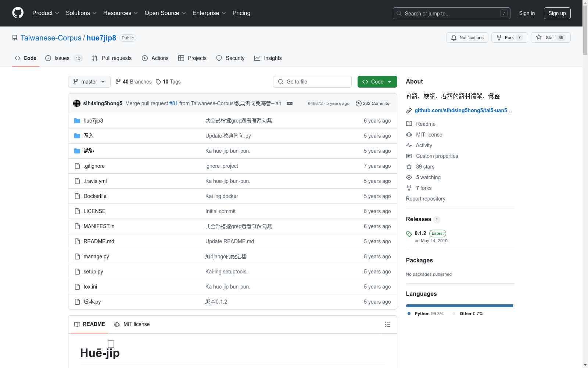Screen dimensions: 588x368
Task: Click the 匯入 folder icon
Action: pyautogui.click(x=77, y=136)
